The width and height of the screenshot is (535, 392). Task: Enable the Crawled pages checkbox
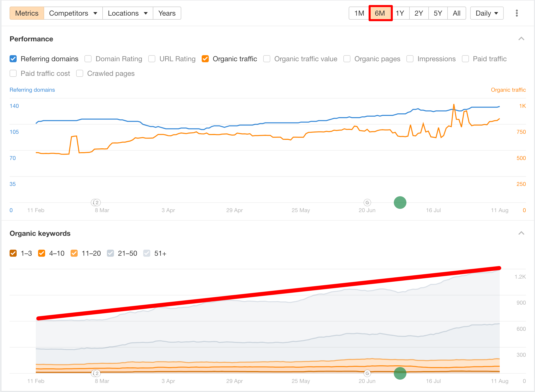coord(80,73)
